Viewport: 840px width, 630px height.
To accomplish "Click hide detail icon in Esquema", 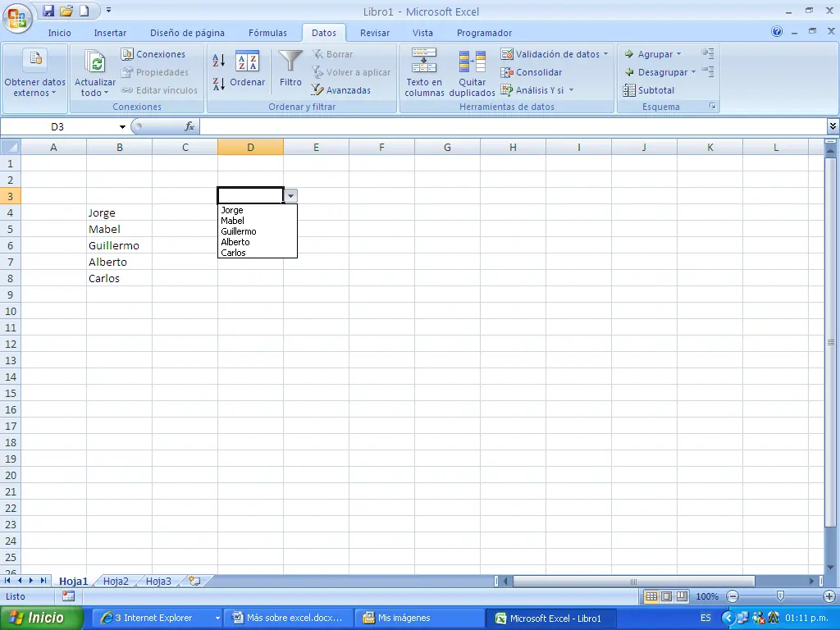I will (708, 71).
